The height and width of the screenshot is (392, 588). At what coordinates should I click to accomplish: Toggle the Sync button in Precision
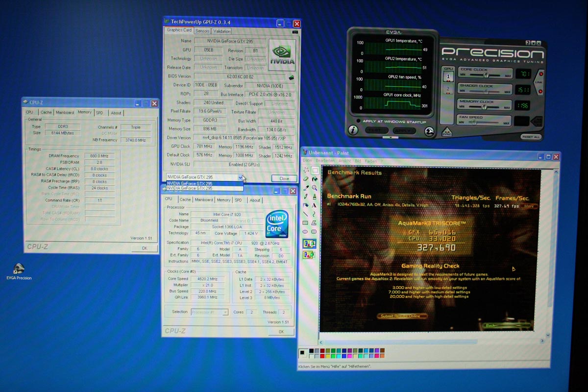[x=447, y=132]
